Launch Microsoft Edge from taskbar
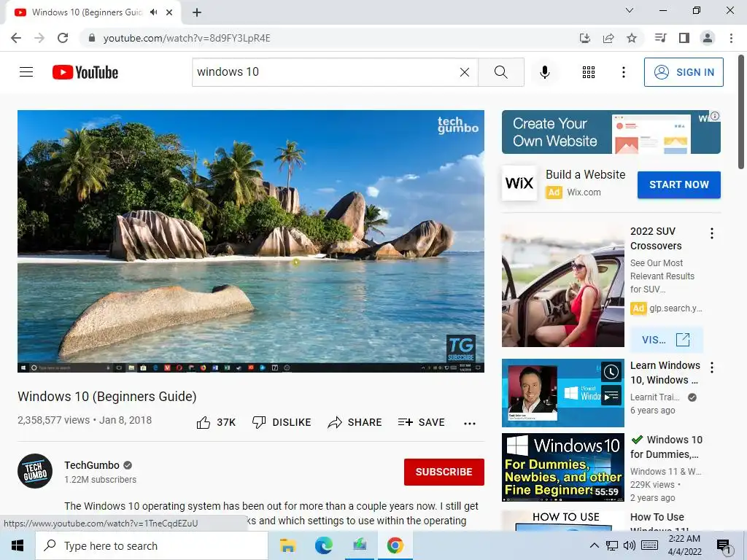 (x=323, y=545)
